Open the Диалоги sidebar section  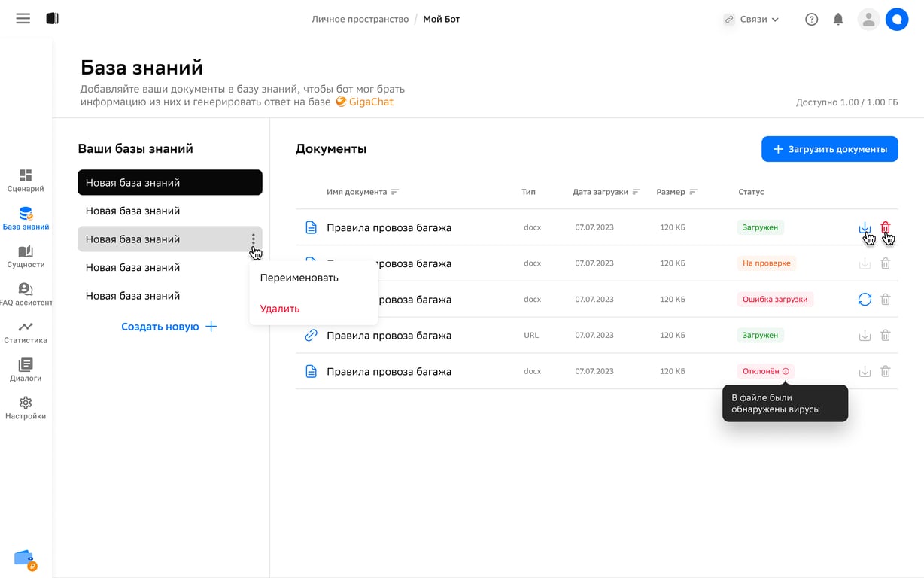(26, 370)
